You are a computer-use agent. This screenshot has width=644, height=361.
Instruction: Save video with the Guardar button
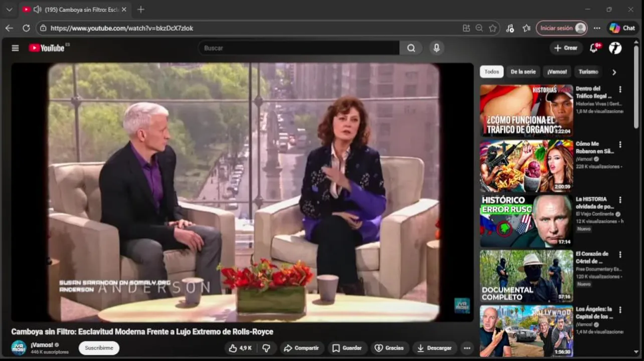(348, 348)
